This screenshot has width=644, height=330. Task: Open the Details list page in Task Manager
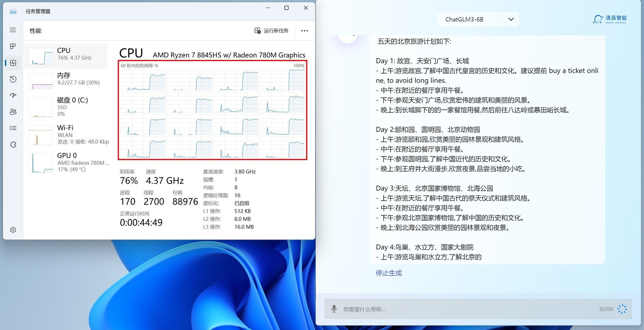pos(13,128)
